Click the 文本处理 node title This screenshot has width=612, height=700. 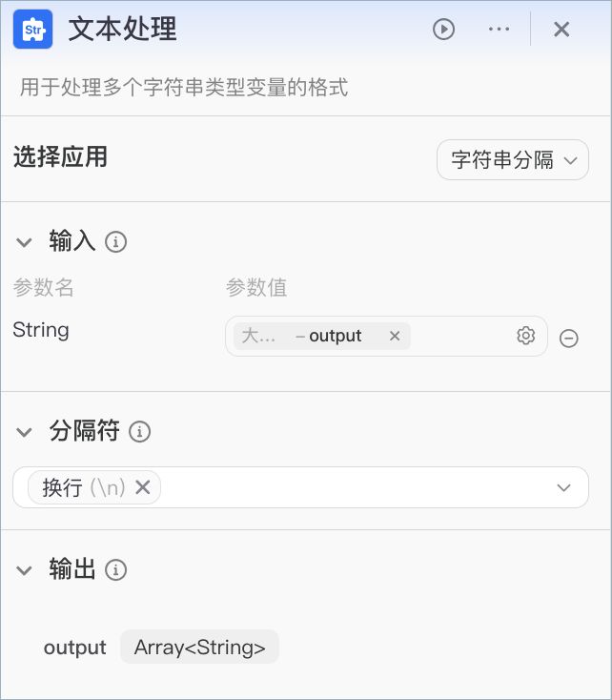point(123,30)
